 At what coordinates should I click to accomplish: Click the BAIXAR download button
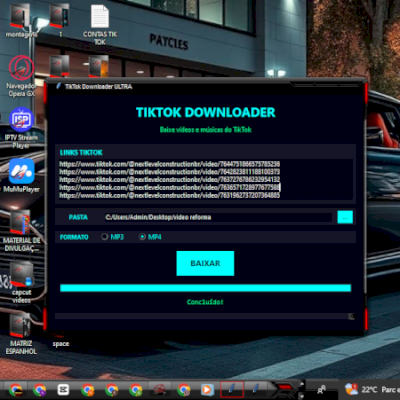pyautogui.click(x=205, y=263)
